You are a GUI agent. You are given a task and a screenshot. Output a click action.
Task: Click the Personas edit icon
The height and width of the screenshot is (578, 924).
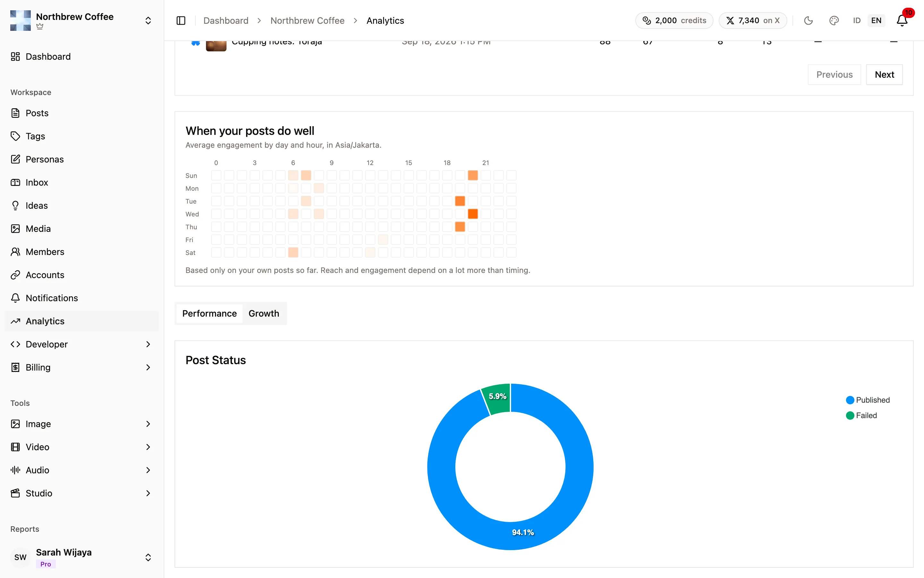click(15, 159)
